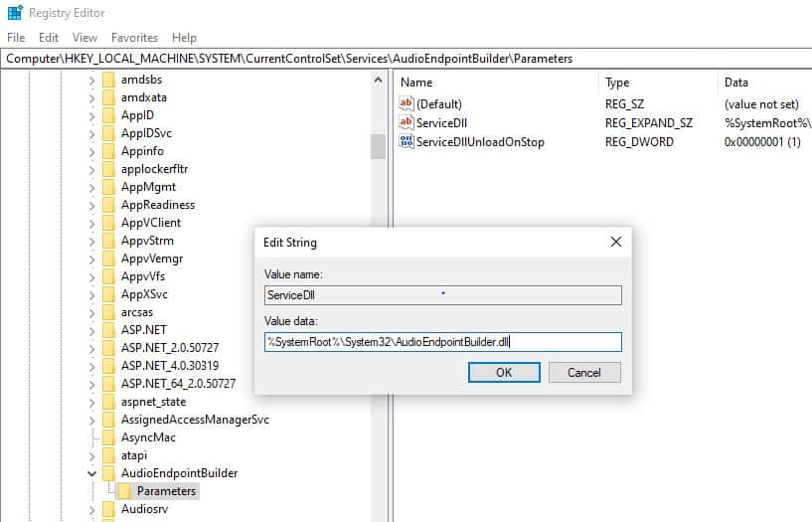
Task: Click the AppvStrm folder icon
Action: coord(108,241)
